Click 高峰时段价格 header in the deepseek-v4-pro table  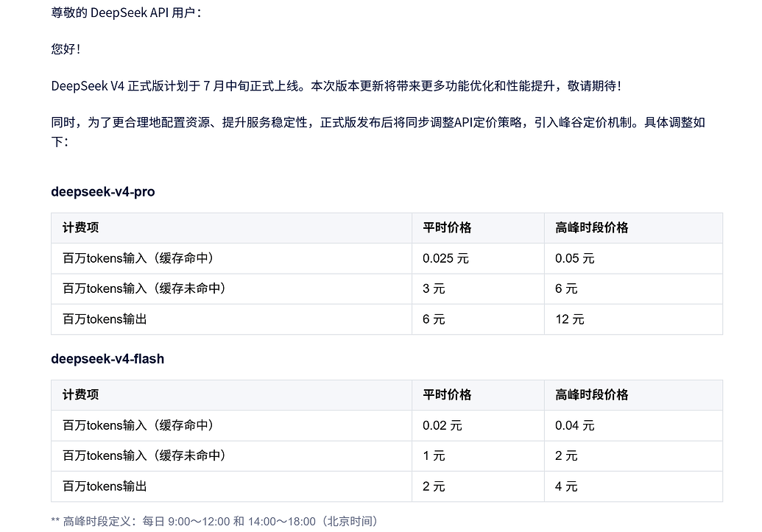pos(591,227)
